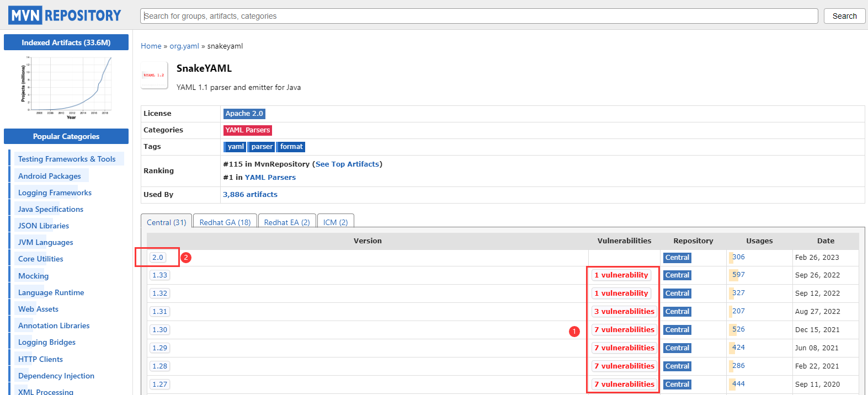Open the Testing Frameworks & Tools category
The width and height of the screenshot is (868, 395).
pyautogui.click(x=67, y=159)
